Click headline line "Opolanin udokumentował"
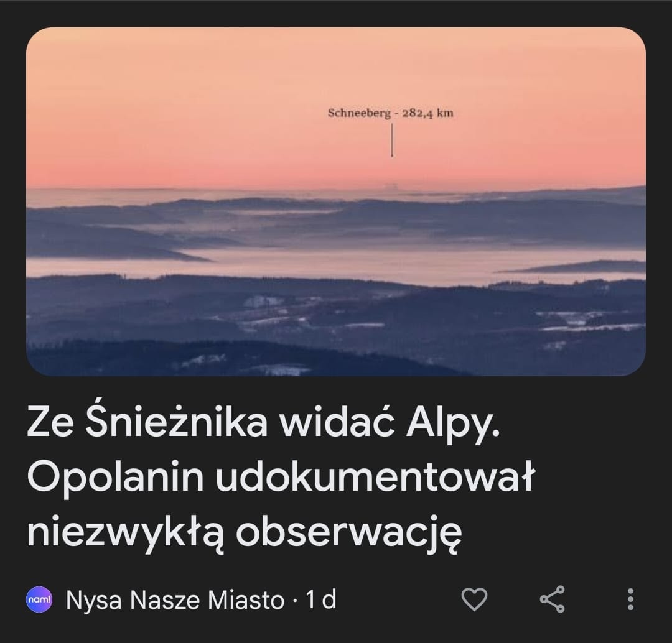672x643 pixels. point(281,477)
